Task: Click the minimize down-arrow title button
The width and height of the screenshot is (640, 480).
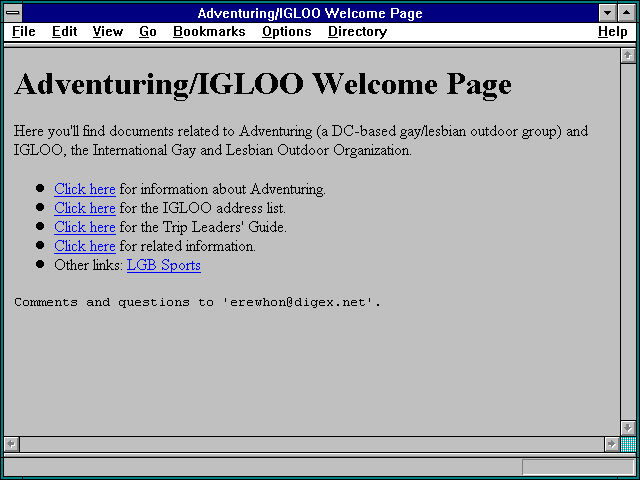Action: pyautogui.click(x=607, y=13)
